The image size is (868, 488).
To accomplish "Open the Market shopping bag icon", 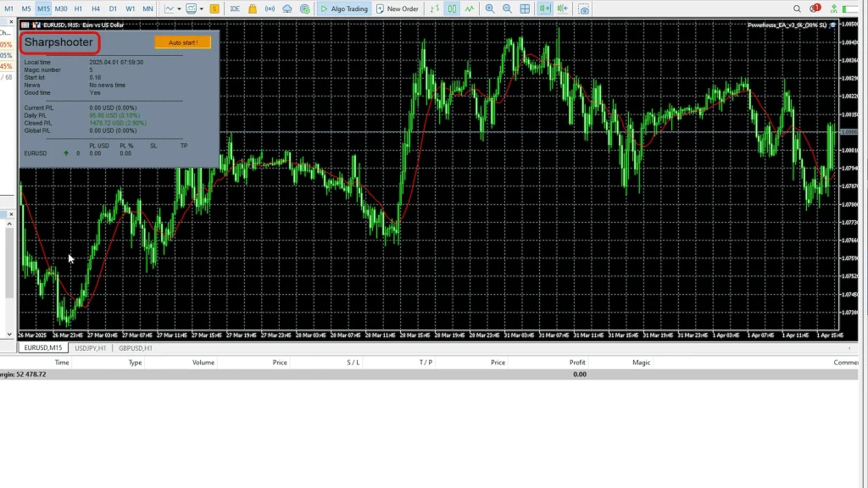I will pyautogui.click(x=252, y=8).
